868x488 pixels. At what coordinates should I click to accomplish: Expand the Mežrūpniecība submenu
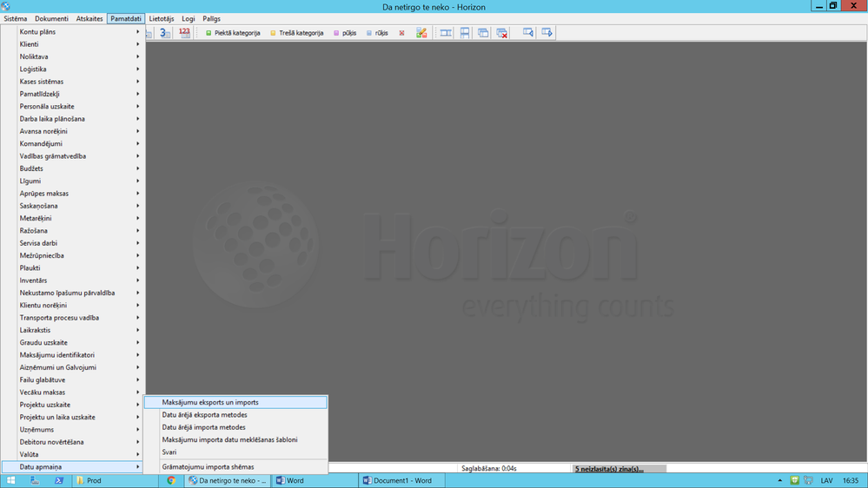pos(72,255)
